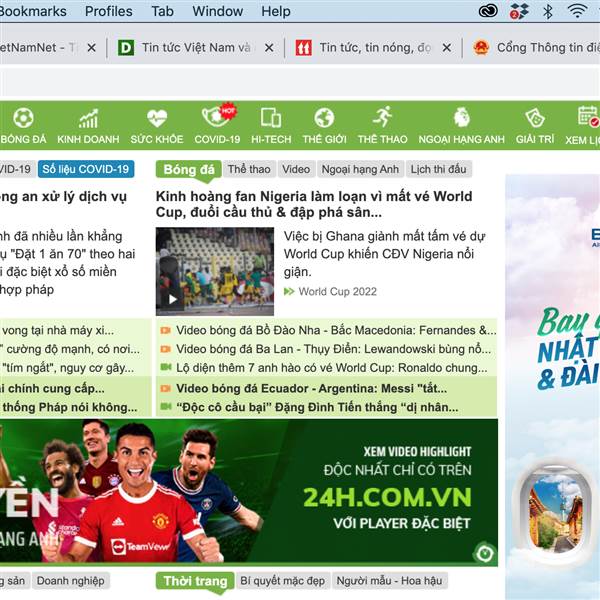
Task: Click the Cổng Thông tin emblem favicon
Action: (x=481, y=48)
